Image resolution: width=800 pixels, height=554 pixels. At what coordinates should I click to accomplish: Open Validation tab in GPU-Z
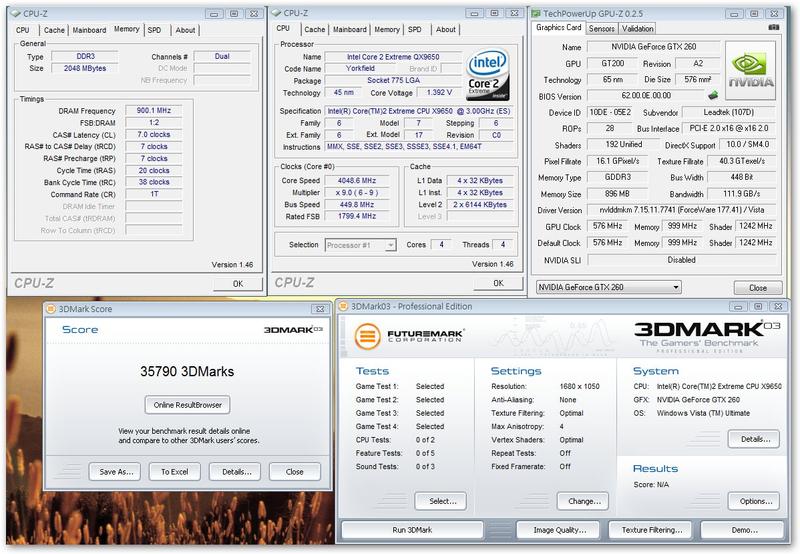[637, 29]
